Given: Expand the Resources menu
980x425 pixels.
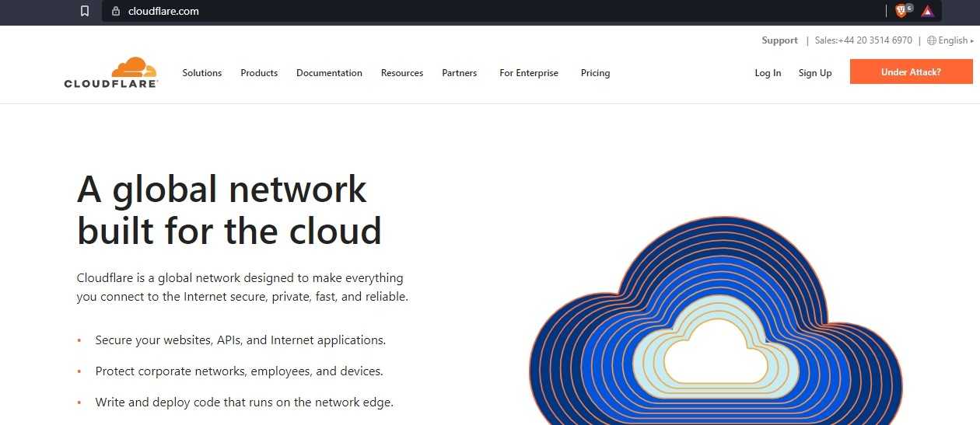Looking at the screenshot, I should [402, 73].
